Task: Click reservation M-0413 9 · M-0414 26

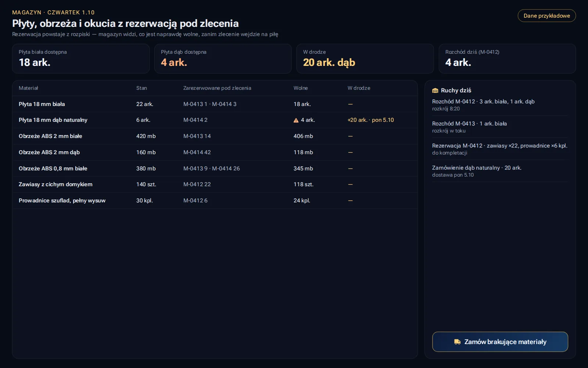Action: coord(211,169)
